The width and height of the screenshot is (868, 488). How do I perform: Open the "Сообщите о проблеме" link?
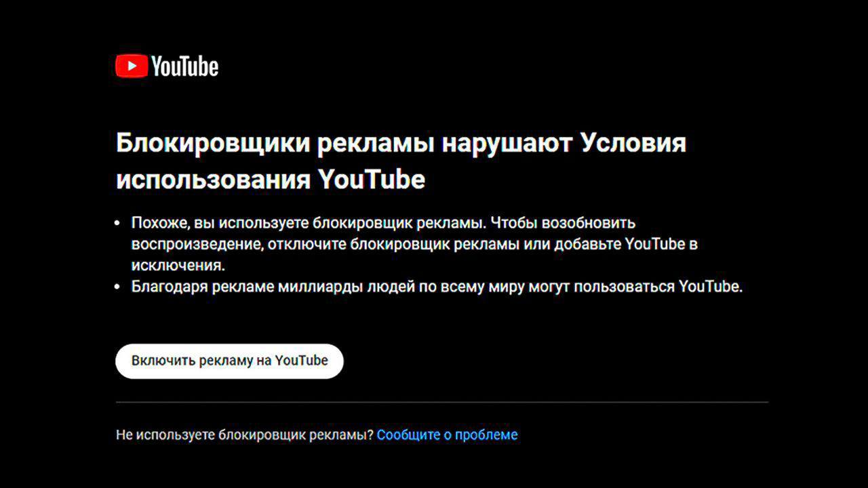447,434
